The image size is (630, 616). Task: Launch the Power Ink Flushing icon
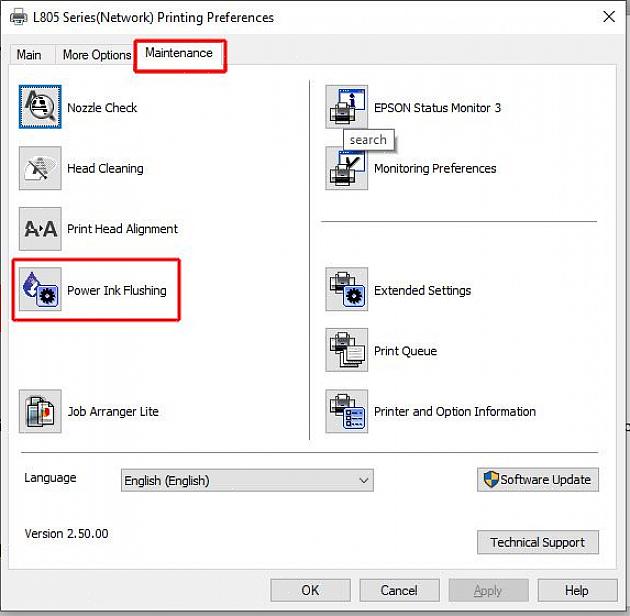coord(40,289)
